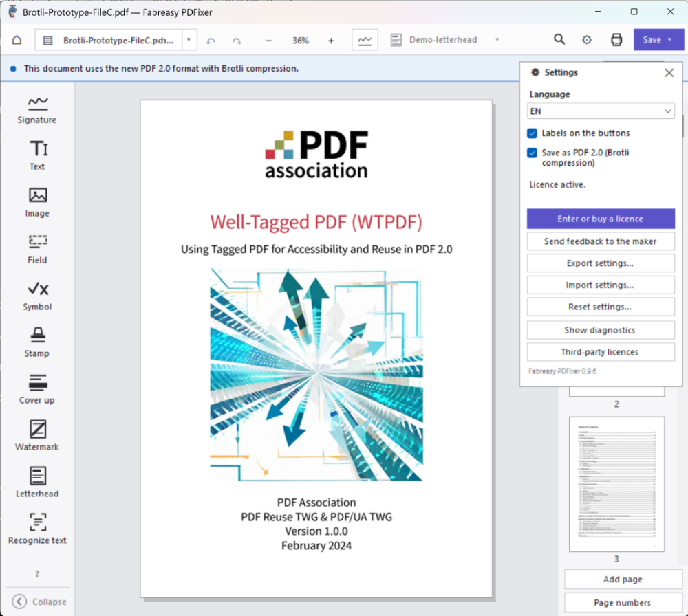Expand the Demo-letterhead dropdown arrow
The height and width of the screenshot is (616, 688).
[x=497, y=39]
